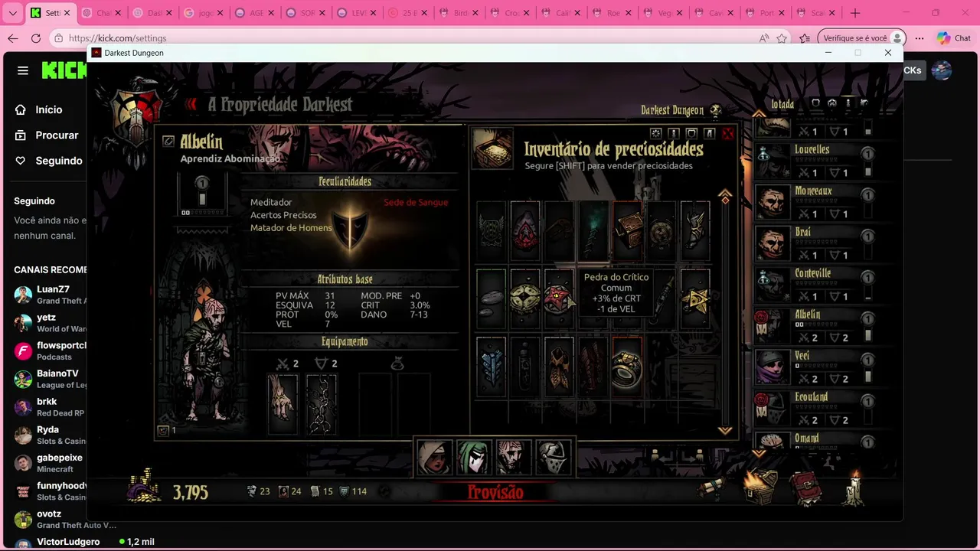Select the yellow star trinket

tap(695, 298)
